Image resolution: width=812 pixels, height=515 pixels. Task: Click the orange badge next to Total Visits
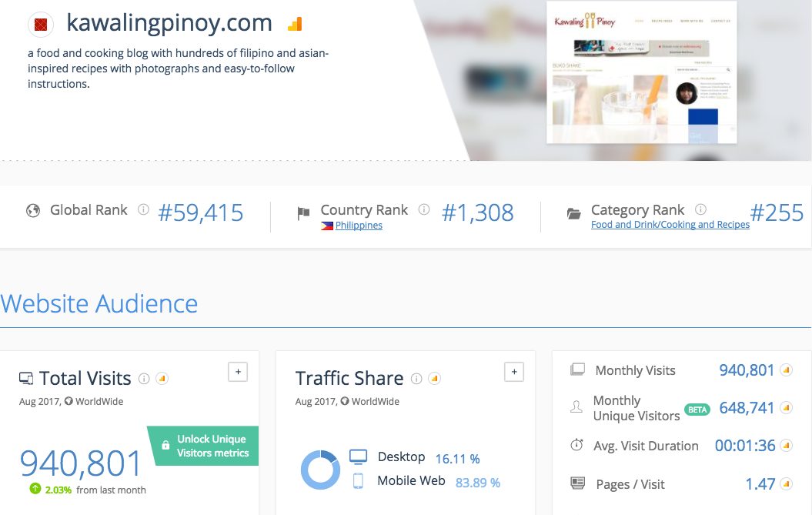[x=162, y=379]
